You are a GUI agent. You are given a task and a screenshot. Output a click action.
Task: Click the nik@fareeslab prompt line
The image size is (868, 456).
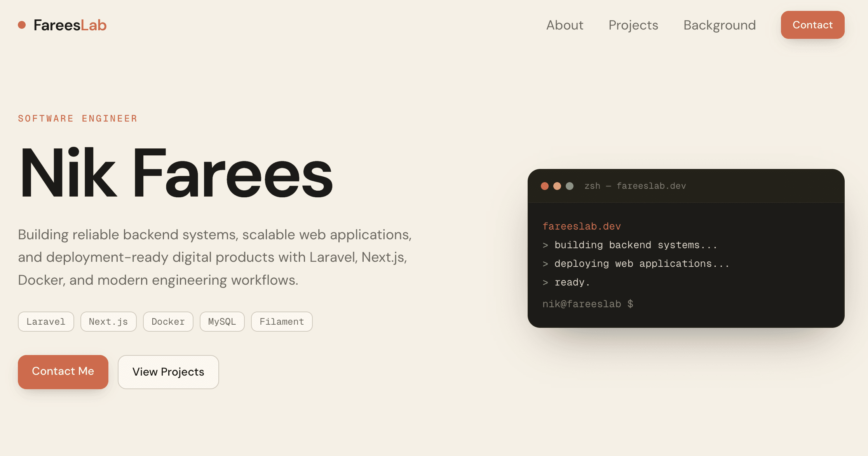pyautogui.click(x=588, y=304)
